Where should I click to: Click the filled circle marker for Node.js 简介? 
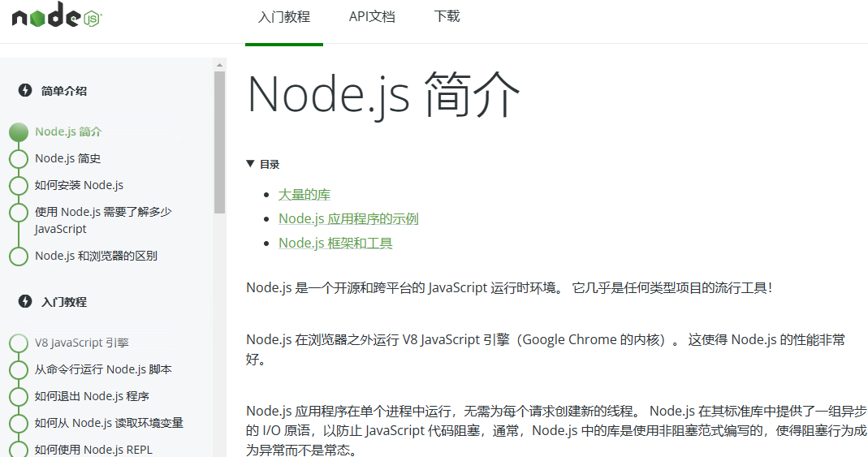click(x=19, y=132)
